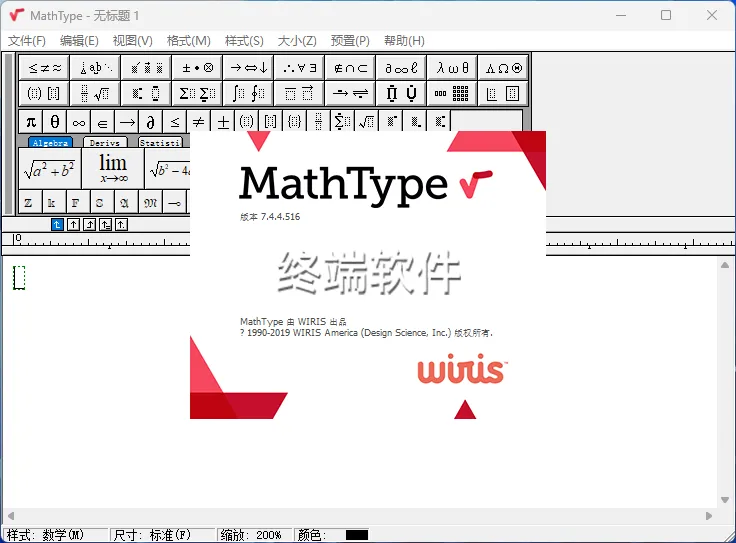
Task: Open the 帮助(H) menu
Action: [x=404, y=41]
